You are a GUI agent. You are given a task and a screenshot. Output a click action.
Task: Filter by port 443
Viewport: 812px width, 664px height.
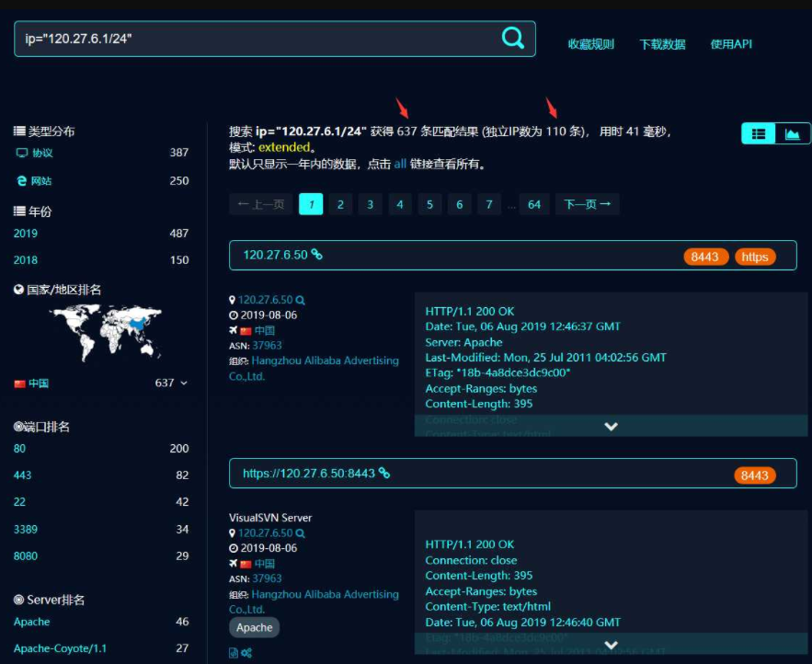pos(22,475)
